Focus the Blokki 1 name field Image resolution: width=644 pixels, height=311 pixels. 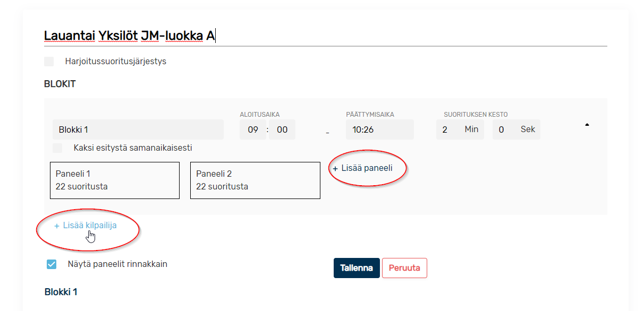pyautogui.click(x=138, y=129)
